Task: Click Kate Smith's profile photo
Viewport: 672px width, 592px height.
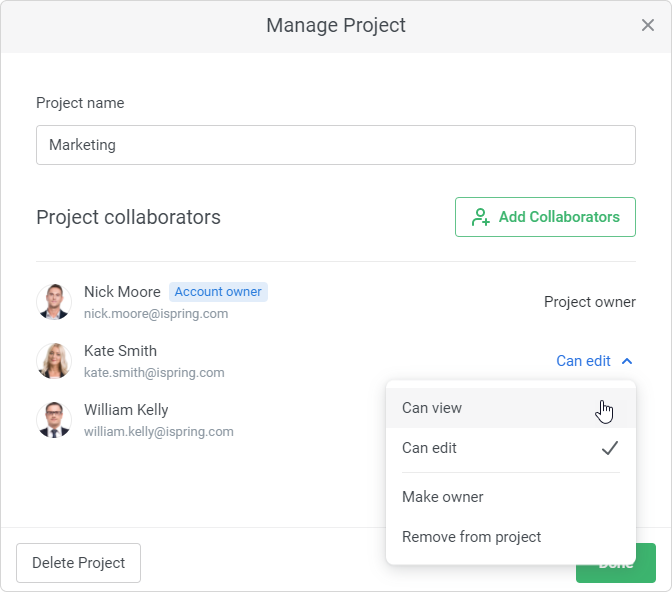Action: click(54, 361)
